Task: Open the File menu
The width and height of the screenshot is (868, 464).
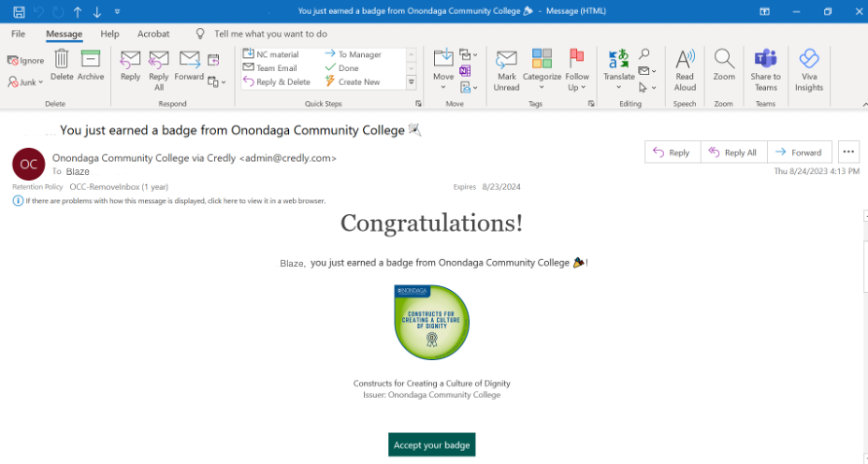Action: (x=19, y=34)
